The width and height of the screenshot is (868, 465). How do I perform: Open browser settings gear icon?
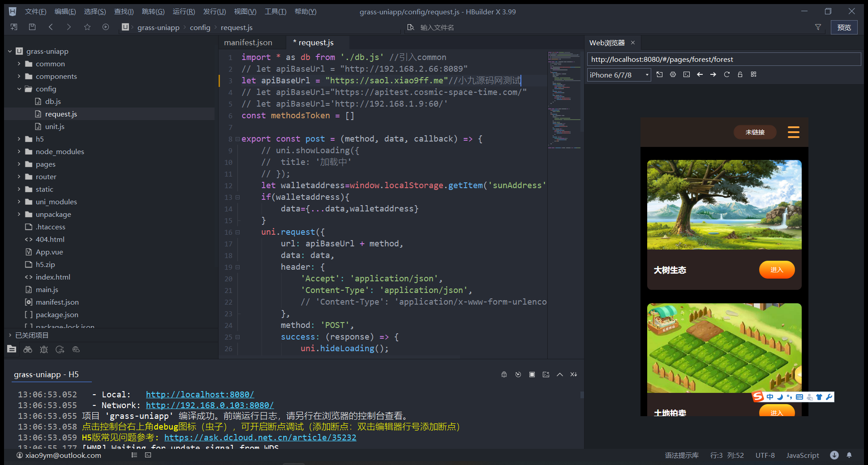coord(673,75)
